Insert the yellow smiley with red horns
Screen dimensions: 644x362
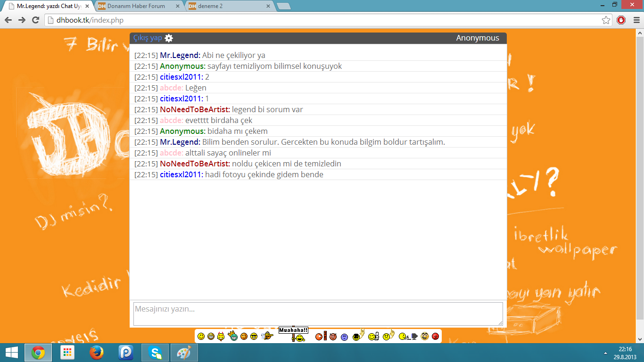tap(221, 336)
